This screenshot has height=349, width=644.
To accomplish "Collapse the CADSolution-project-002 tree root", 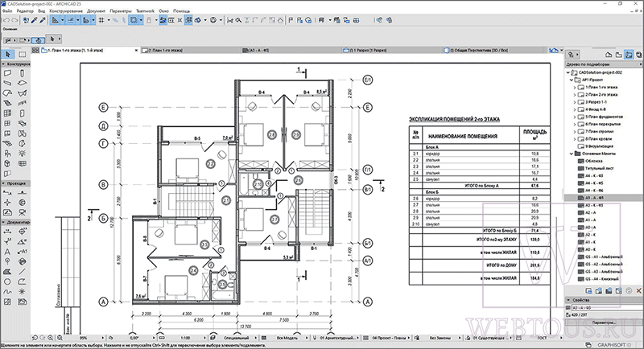I will click(568, 72).
